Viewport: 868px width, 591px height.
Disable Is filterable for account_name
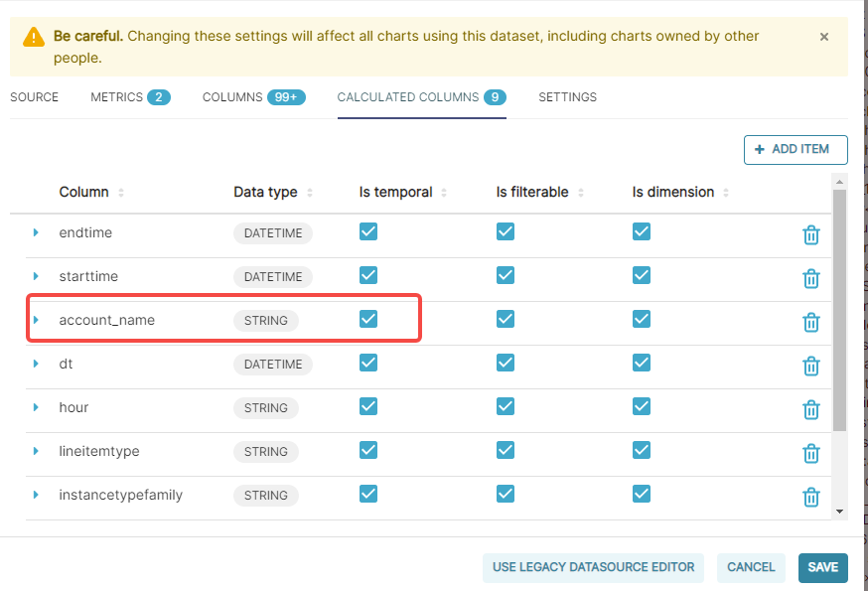pyautogui.click(x=506, y=319)
